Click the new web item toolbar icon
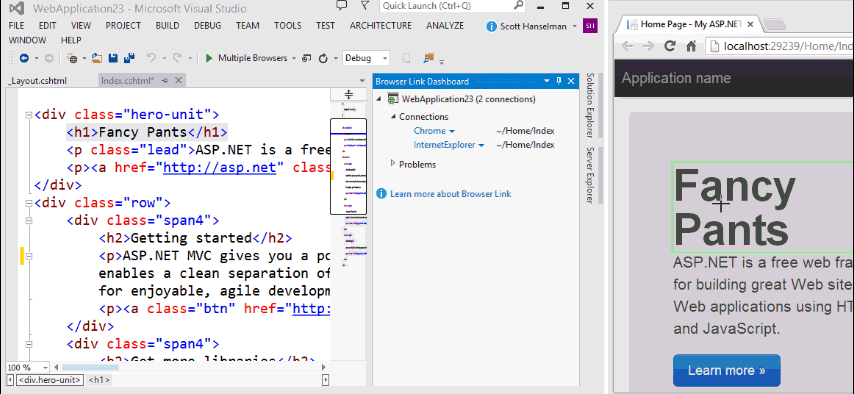 click(x=72, y=58)
